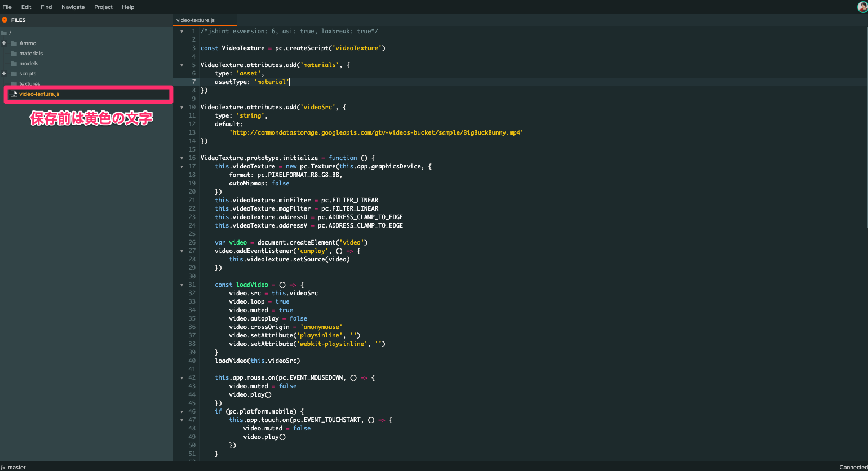This screenshot has width=868, height=471.
Task: Fold the pc.platform.mobile if-block at line 46
Action: pyautogui.click(x=181, y=412)
